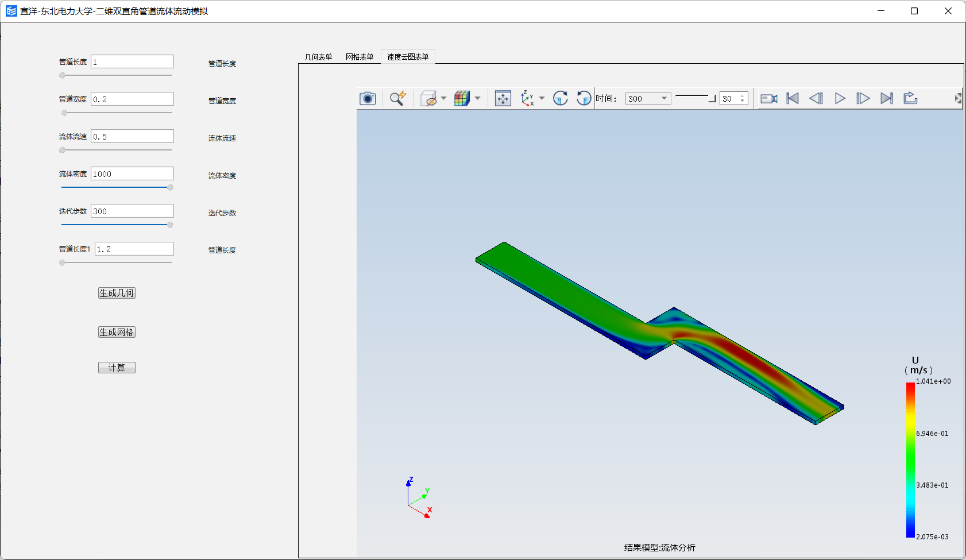Click the legend maximum value 1.041e+00
The height and width of the screenshot is (560, 966).
click(x=933, y=381)
